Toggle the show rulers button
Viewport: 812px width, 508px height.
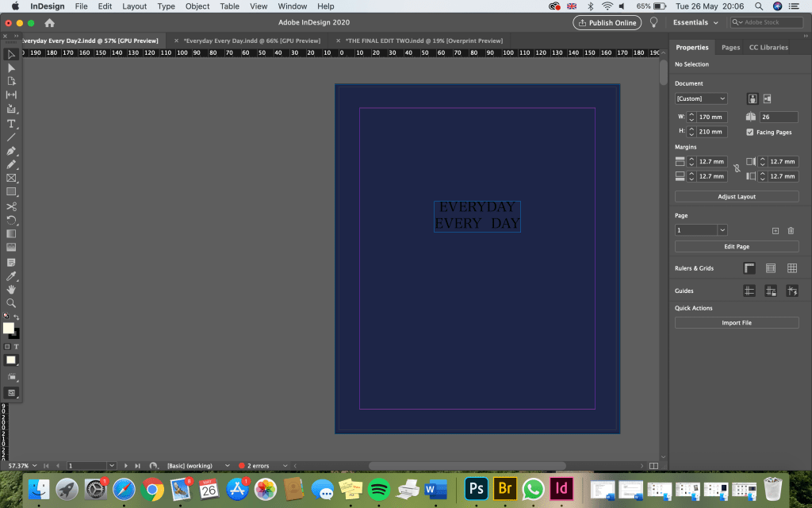(x=749, y=268)
